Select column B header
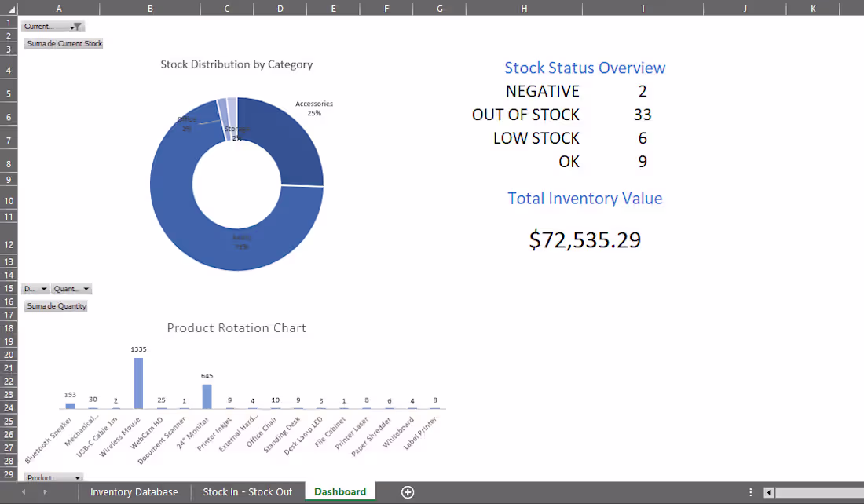Viewport: 864px width, 504px height. click(149, 8)
